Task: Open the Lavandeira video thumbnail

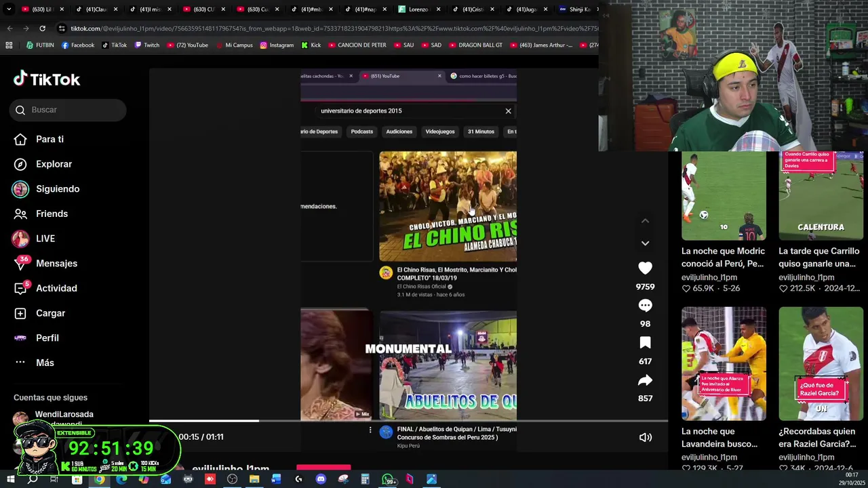Action: click(724, 364)
